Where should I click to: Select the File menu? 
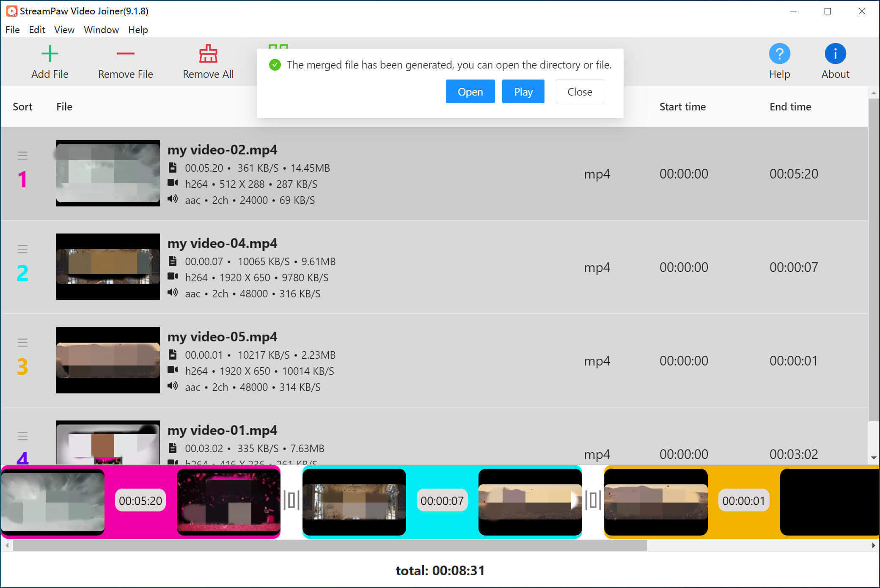(x=12, y=30)
